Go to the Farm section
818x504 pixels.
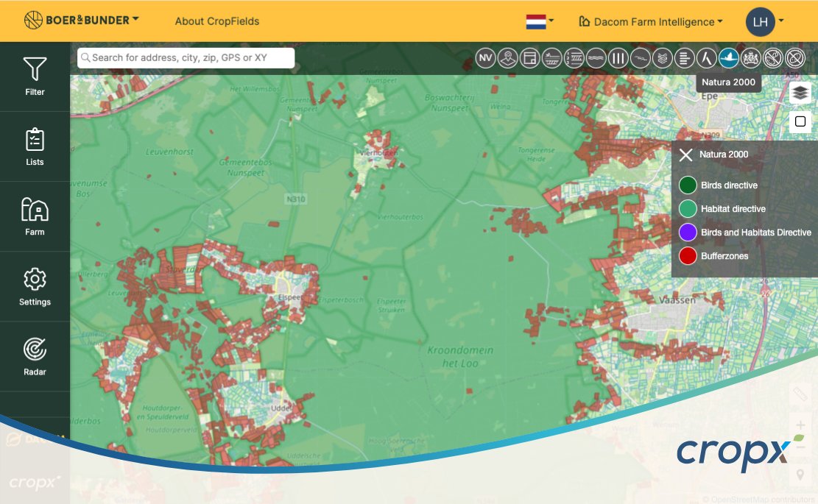coord(35,216)
